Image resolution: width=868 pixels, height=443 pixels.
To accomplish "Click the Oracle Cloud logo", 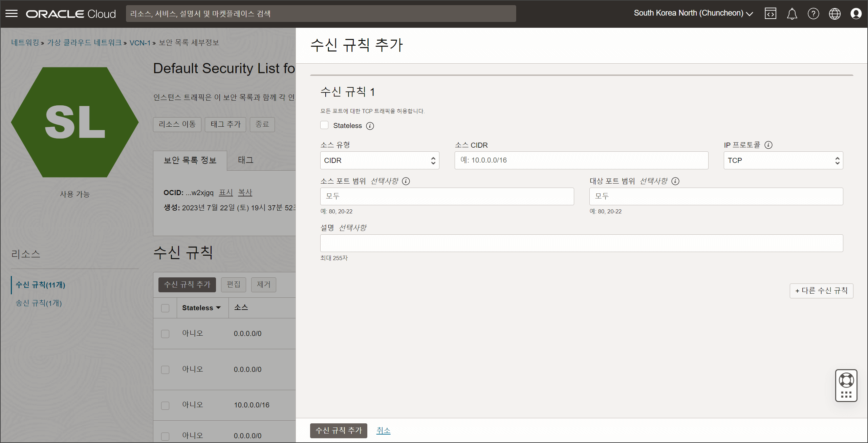I will 71,14.
